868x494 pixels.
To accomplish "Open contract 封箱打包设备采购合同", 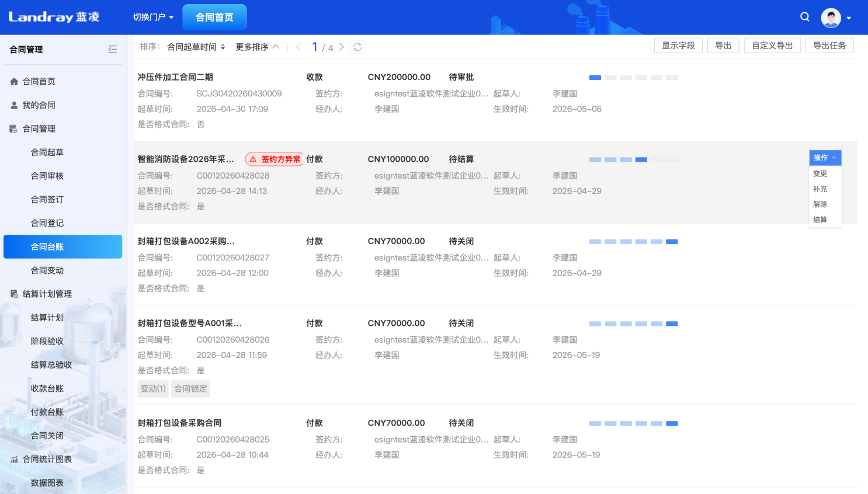I will pyautogui.click(x=179, y=423).
